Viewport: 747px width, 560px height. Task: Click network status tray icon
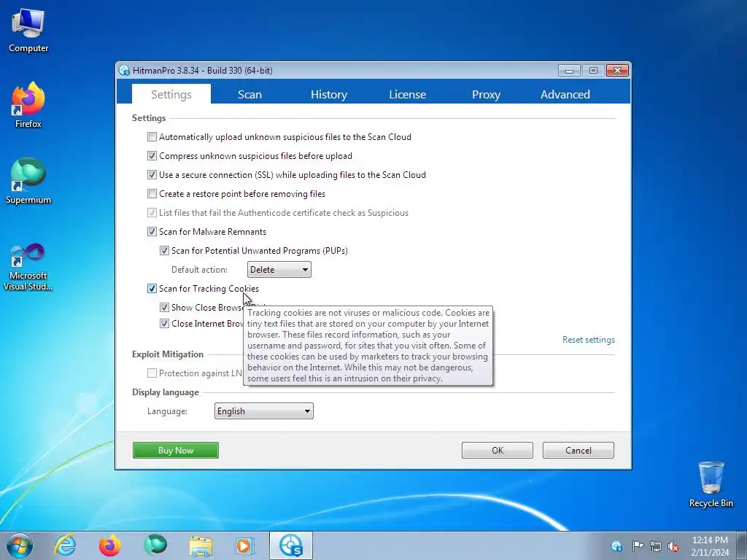coord(656,546)
